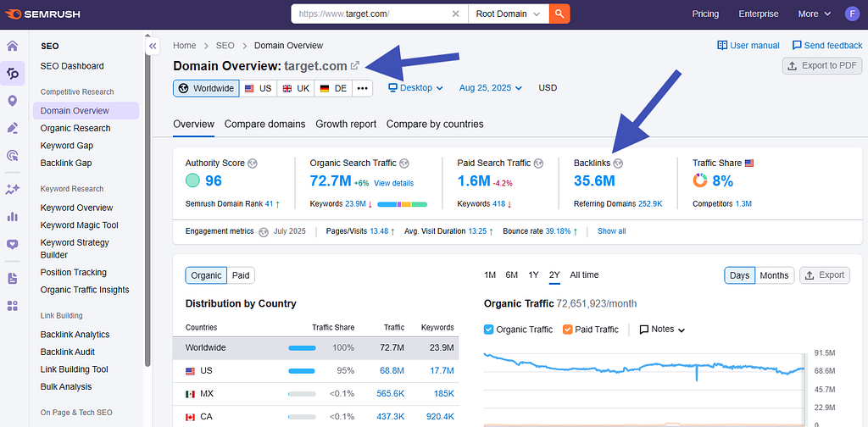Open the Aug 25, 2025 date dropdown

coord(491,88)
